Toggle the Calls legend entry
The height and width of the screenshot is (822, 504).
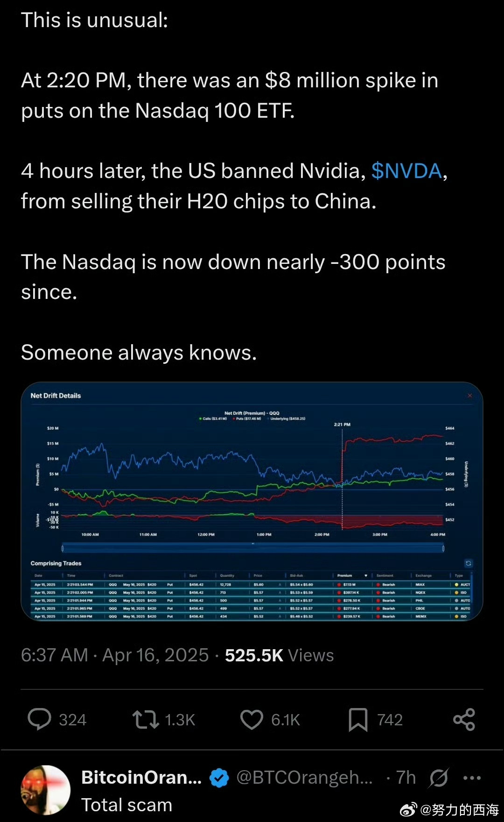214,418
